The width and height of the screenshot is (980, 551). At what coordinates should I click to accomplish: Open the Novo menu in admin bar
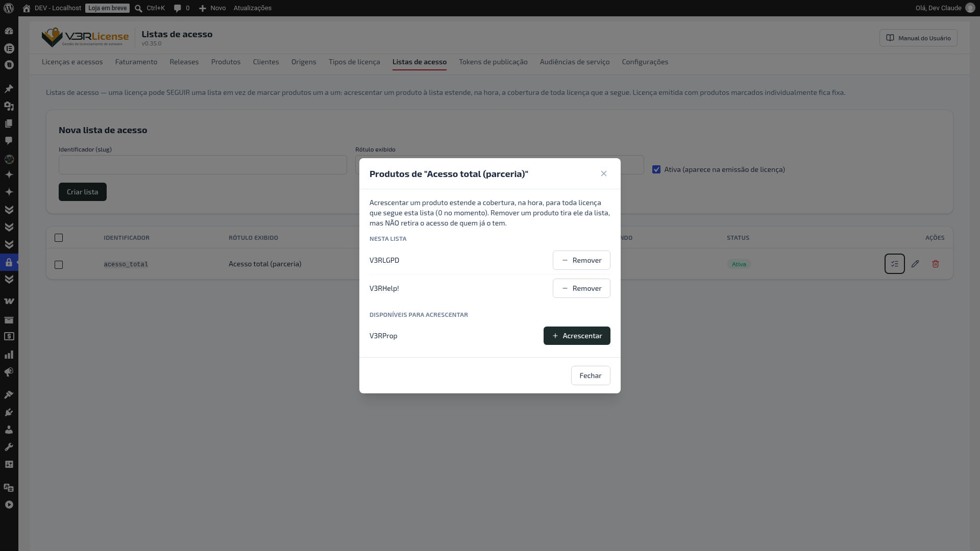212,8
